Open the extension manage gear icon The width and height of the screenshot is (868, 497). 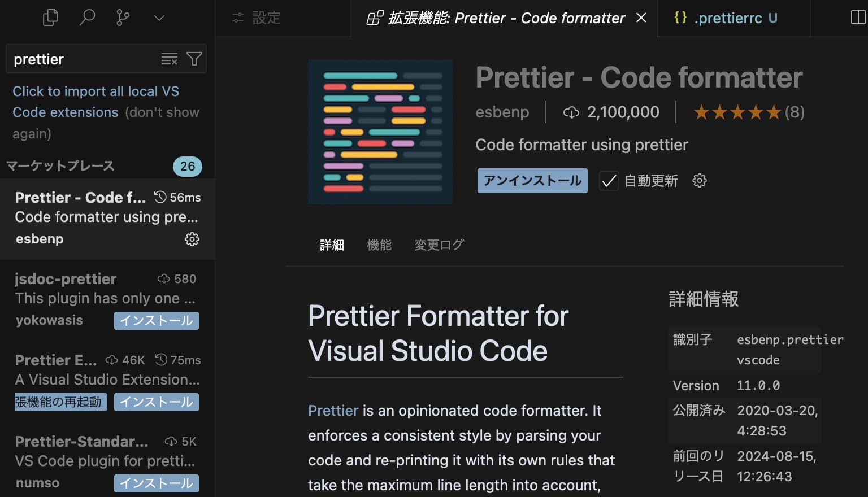click(700, 181)
